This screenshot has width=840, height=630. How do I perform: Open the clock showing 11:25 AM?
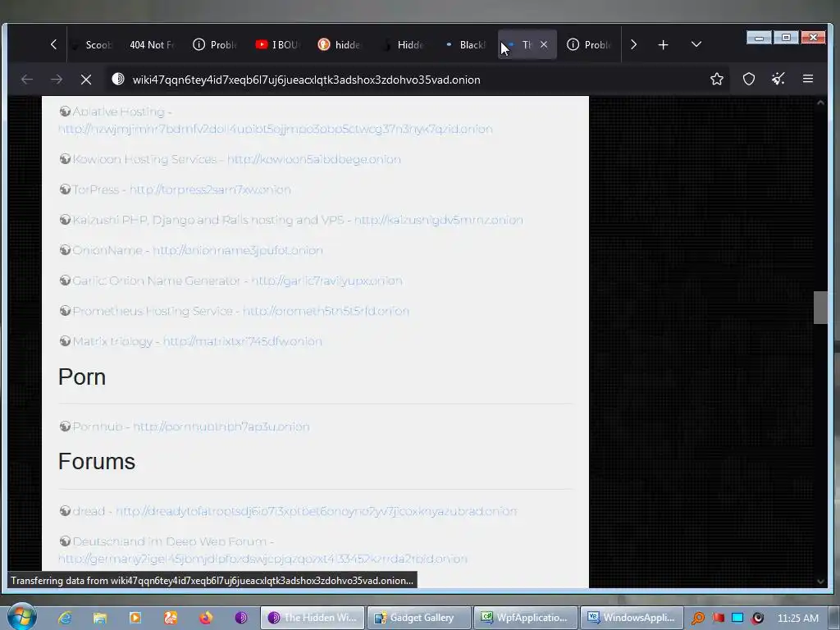pyautogui.click(x=798, y=618)
